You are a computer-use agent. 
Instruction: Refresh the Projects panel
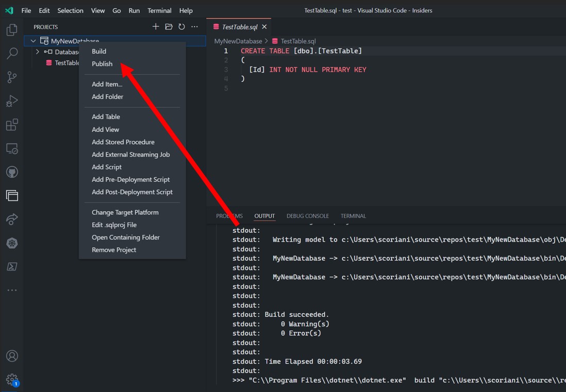[x=181, y=27]
